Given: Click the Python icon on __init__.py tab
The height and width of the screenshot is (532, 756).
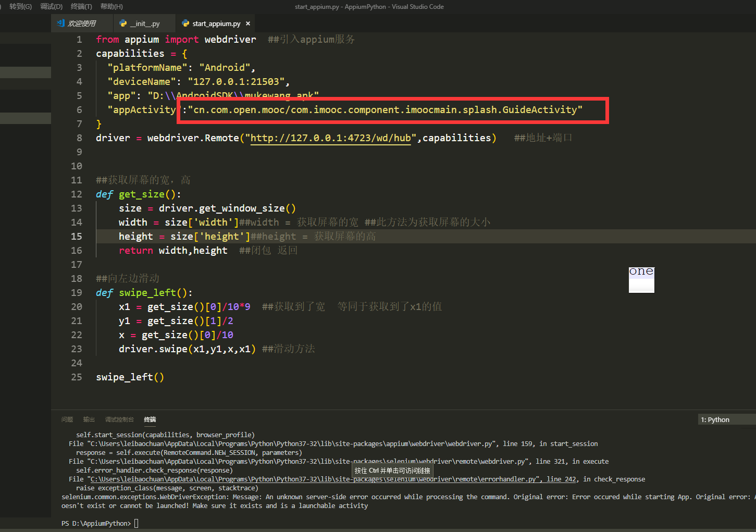Looking at the screenshot, I should 123,23.
